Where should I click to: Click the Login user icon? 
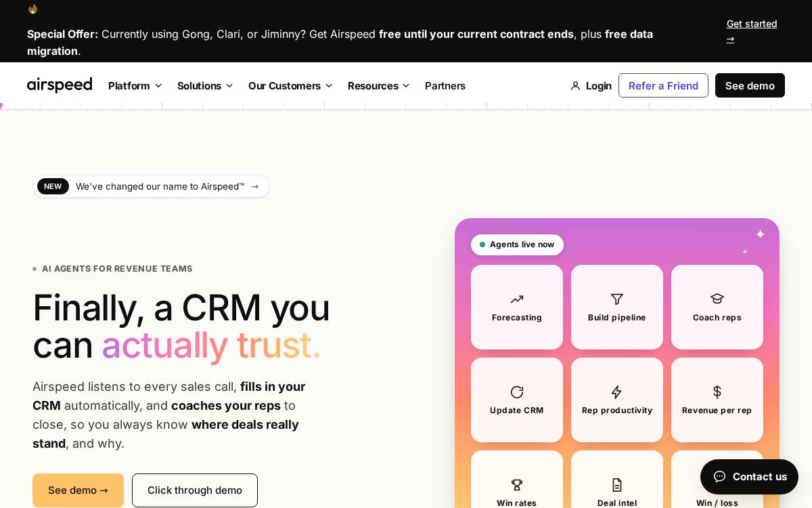(576, 86)
